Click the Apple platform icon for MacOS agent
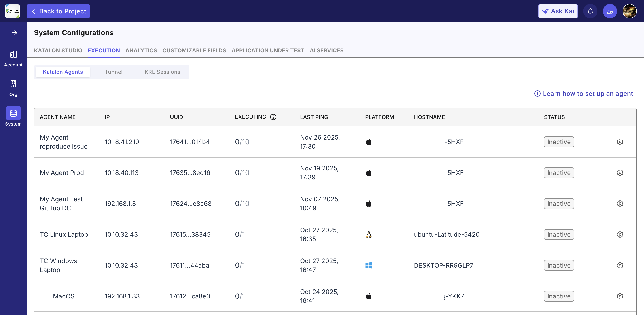Screen dimensions: 644x315 click(x=369, y=296)
